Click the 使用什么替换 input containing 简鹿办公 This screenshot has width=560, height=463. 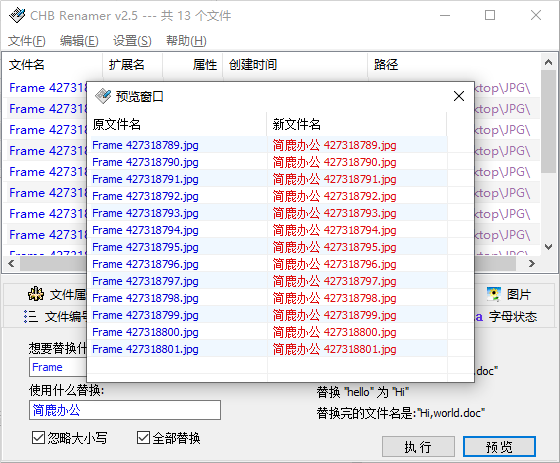coord(125,410)
